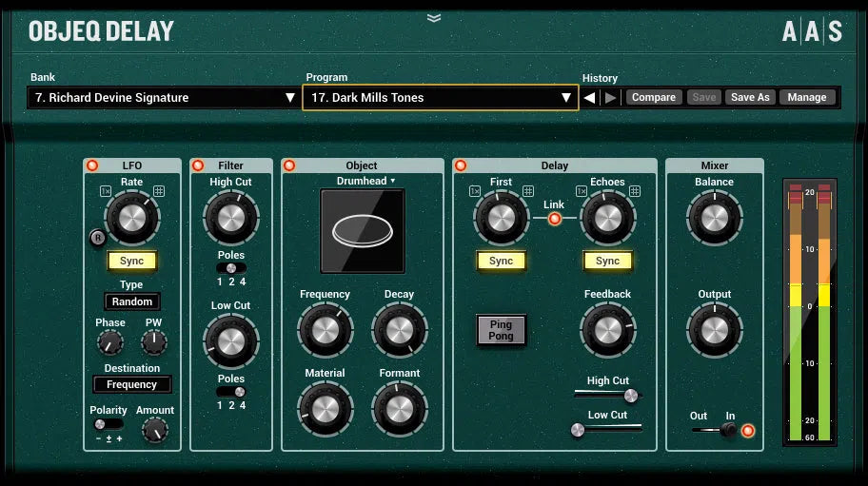Click the Low Cut Poles switch

click(x=231, y=392)
